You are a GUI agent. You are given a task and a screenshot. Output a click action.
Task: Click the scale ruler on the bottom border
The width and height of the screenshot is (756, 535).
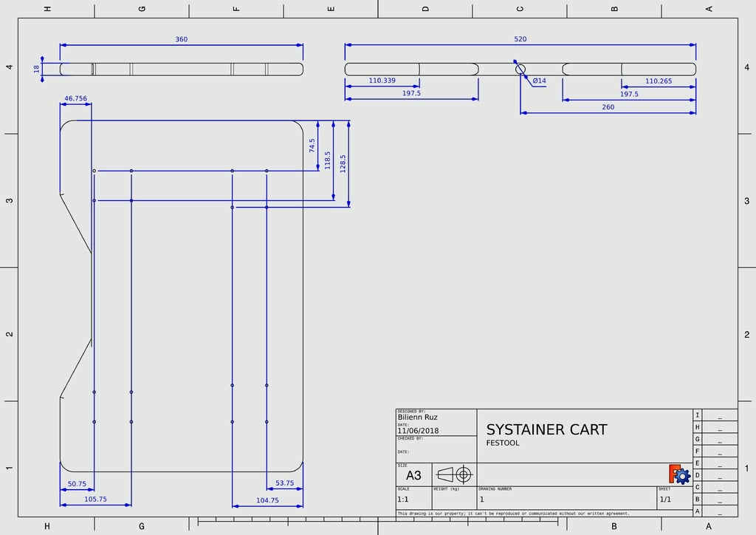tap(378, 522)
